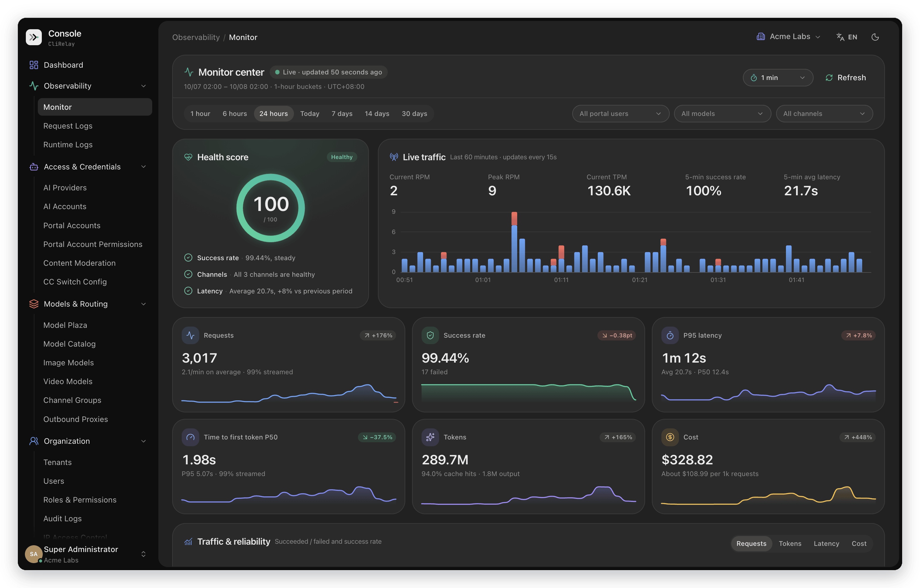Switch chart to Latency view
This screenshot has height=588, width=920.
click(826, 544)
